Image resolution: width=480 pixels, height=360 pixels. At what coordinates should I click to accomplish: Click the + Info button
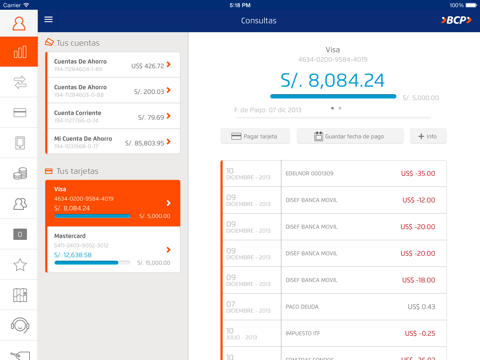(428, 136)
